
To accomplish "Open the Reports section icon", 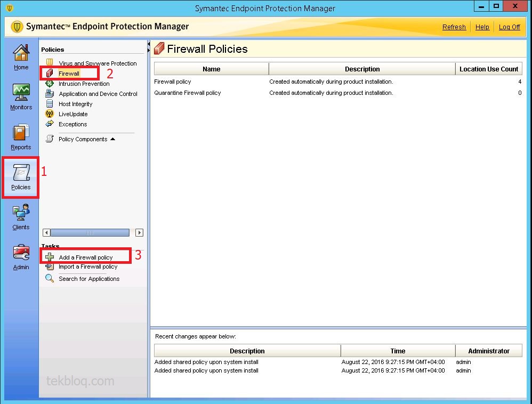I will 21,132.
